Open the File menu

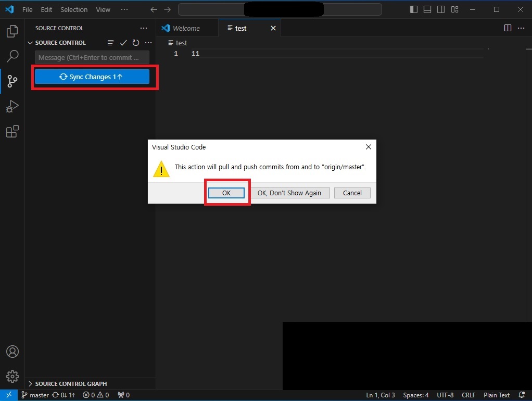28,9
